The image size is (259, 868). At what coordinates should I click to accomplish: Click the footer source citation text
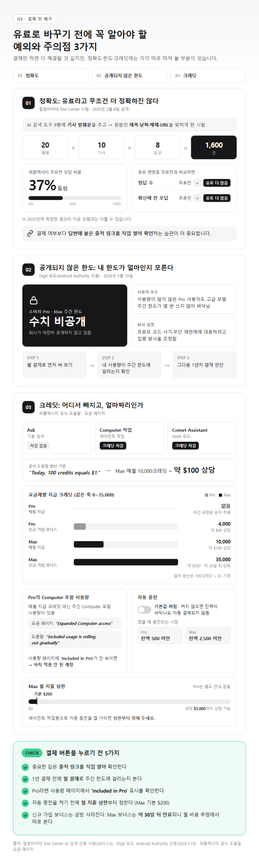[128, 846]
